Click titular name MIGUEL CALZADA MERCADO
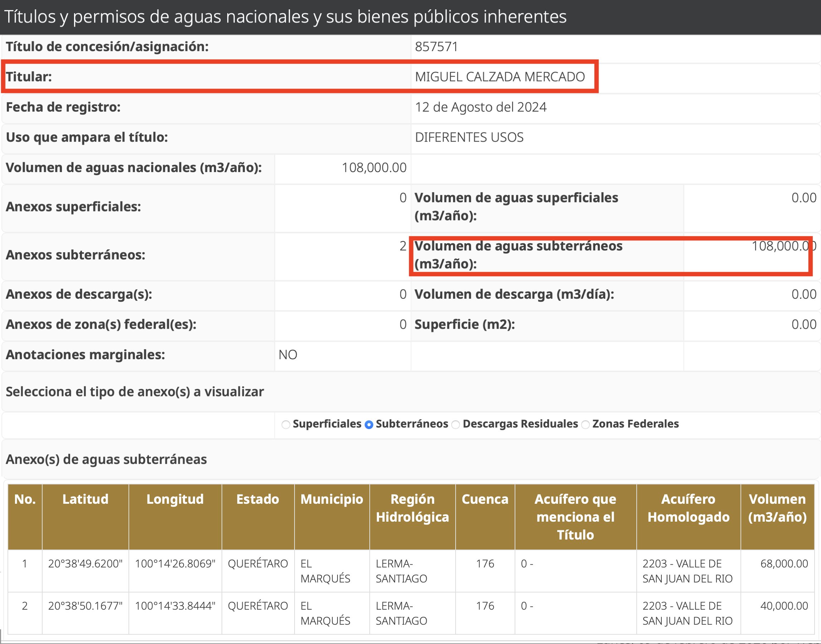The height and width of the screenshot is (644, 821). pos(500,77)
